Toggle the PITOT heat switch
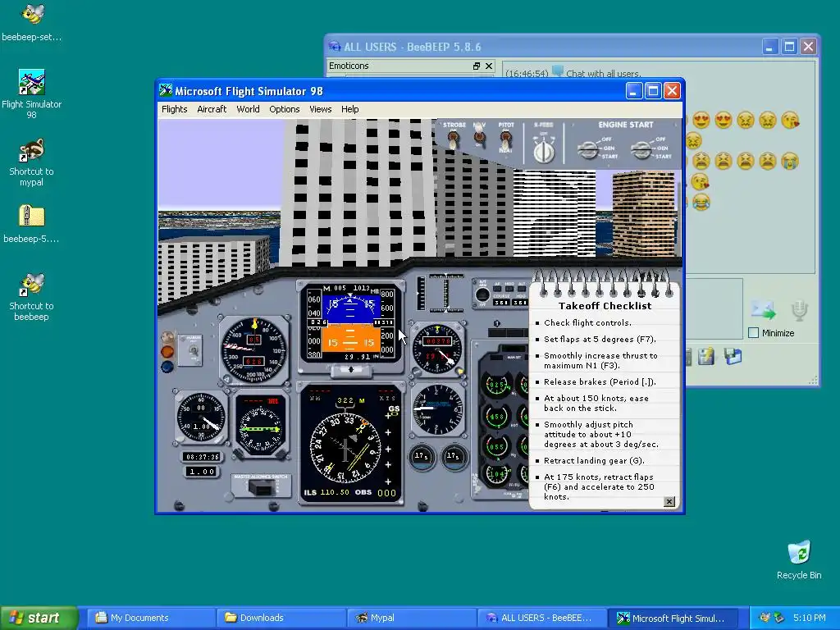Viewport: 840px width, 630px height. [505, 141]
